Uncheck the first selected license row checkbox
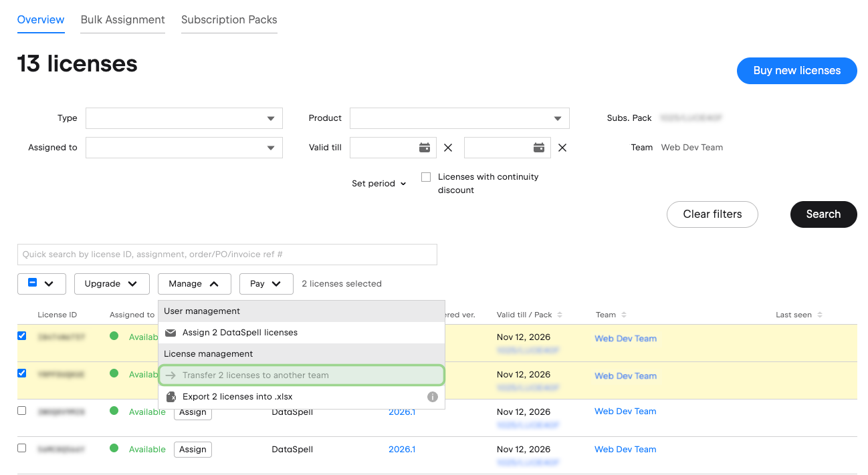 (x=21, y=336)
